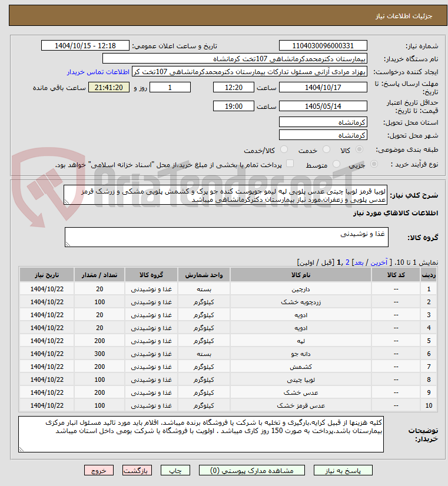The height and width of the screenshot is (486, 448).
Task: Click کیلوگرم unit in کشمش row
Action: 204,367
